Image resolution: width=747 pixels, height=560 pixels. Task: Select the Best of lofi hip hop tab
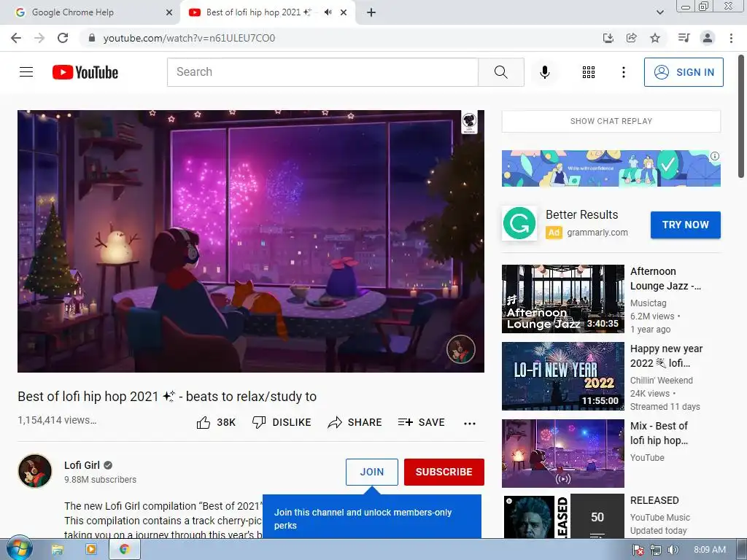click(267, 12)
